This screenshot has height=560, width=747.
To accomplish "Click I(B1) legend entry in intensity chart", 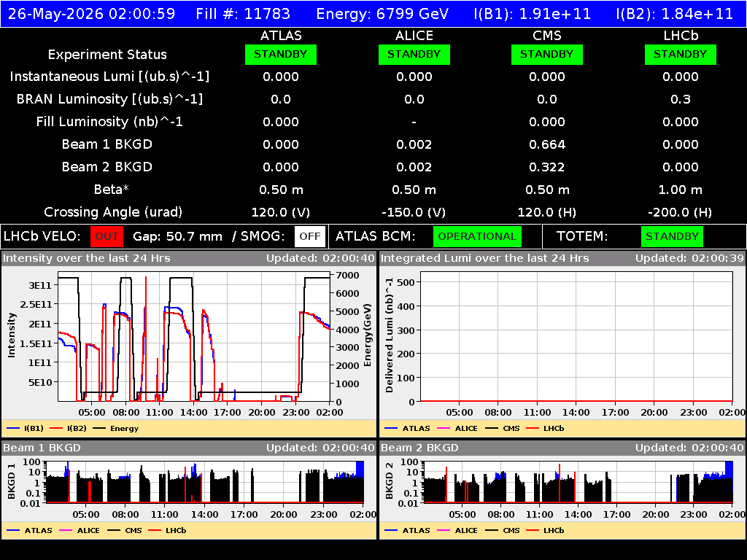I will 26,428.
